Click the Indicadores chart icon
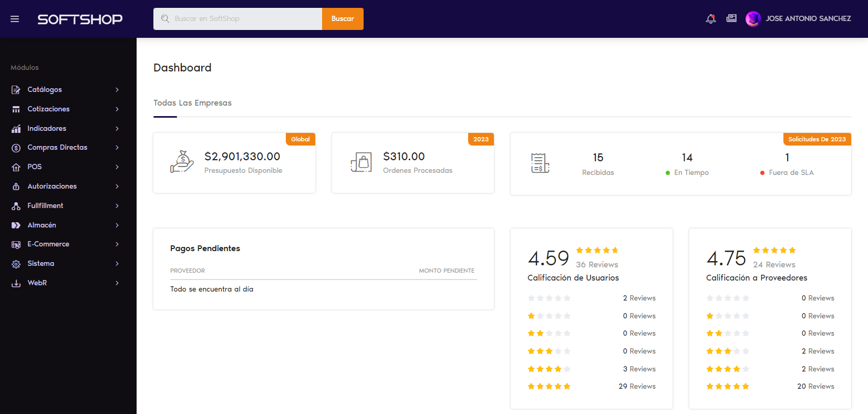Screen dimensions: 868x414 (16, 129)
